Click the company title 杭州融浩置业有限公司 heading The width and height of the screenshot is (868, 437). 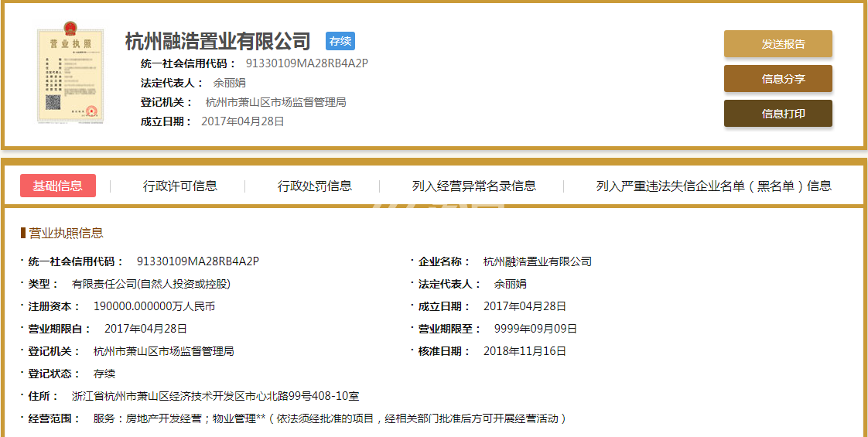pyautogui.click(x=218, y=42)
